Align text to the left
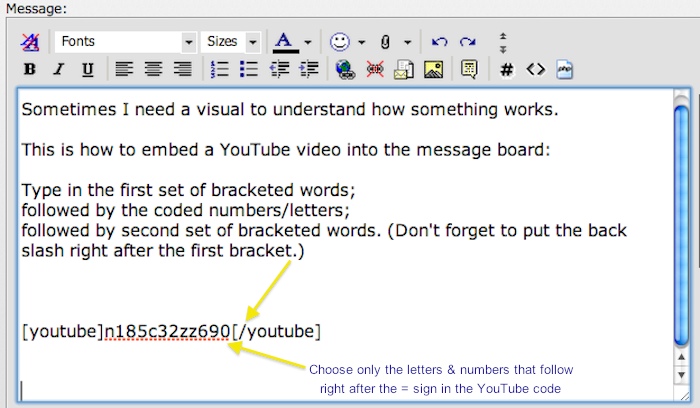700x408 pixels. 123,69
